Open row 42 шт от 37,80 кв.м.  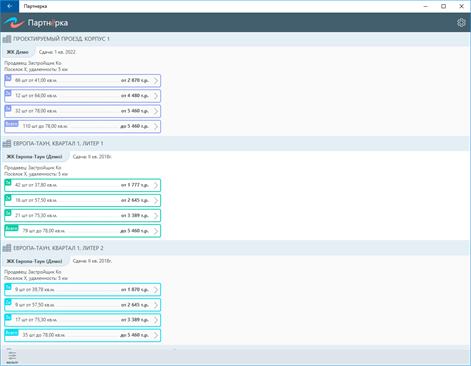[83, 185]
